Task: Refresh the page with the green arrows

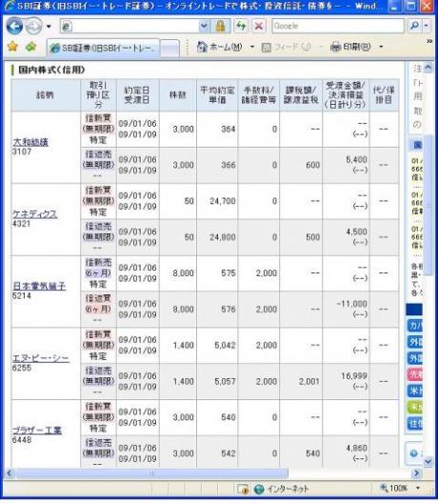Action: pos(240,26)
